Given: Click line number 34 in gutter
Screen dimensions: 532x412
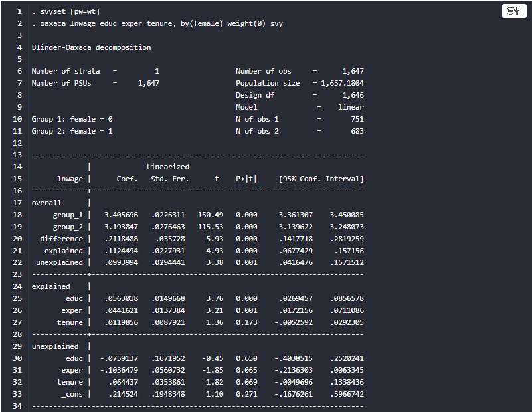Looking at the screenshot, I should (x=18, y=406).
